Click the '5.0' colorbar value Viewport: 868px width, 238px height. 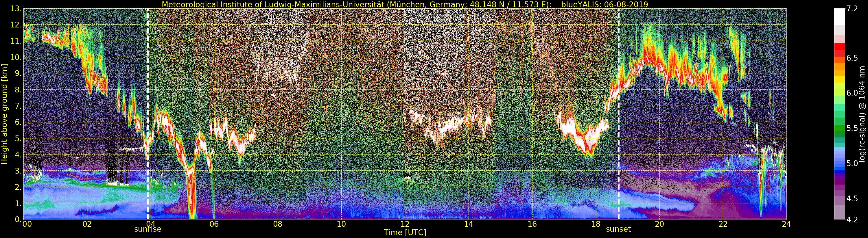point(852,163)
